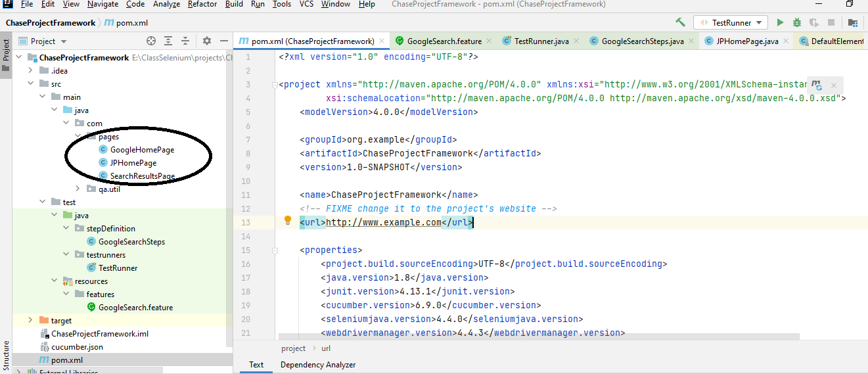Collapse the src folder
Viewport: 868px width, 374px height.
click(30, 83)
